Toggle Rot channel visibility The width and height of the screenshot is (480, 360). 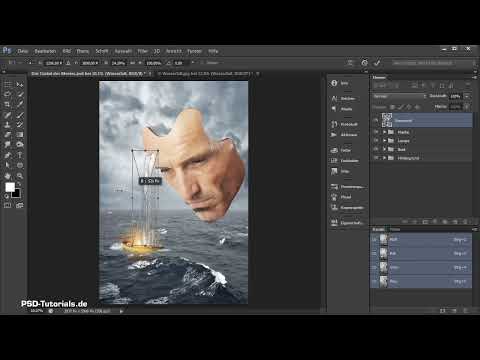(x=374, y=253)
